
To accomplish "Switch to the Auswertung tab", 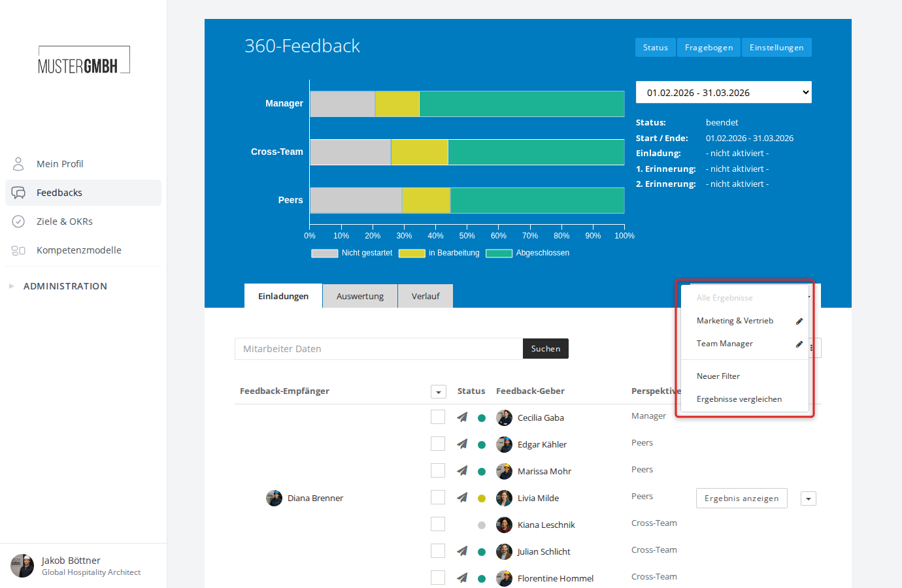I will (360, 296).
